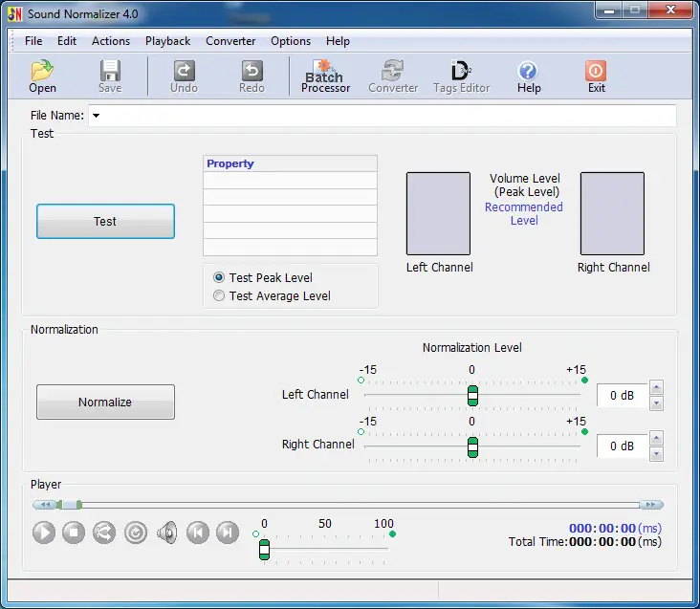This screenshot has height=609, width=700.
Task: Minimize the Sound Normalizer window
Action: [x=609, y=11]
